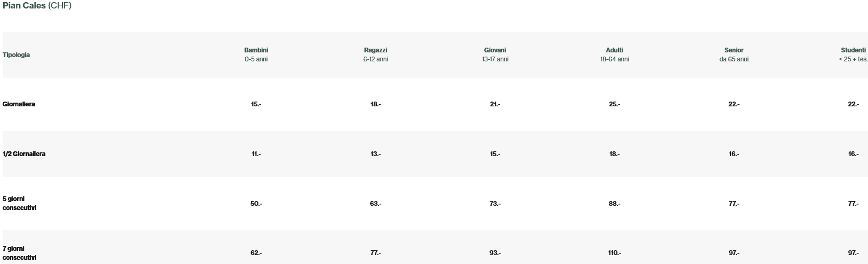Select the 7 giorni consecutivi row label
868x264 pixels.
[x=20, y=253]
